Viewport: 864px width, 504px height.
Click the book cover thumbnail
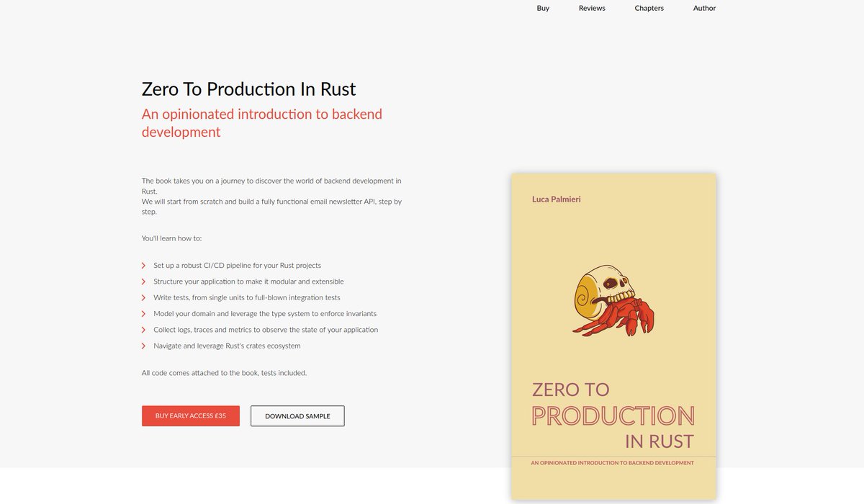[613, 337]
